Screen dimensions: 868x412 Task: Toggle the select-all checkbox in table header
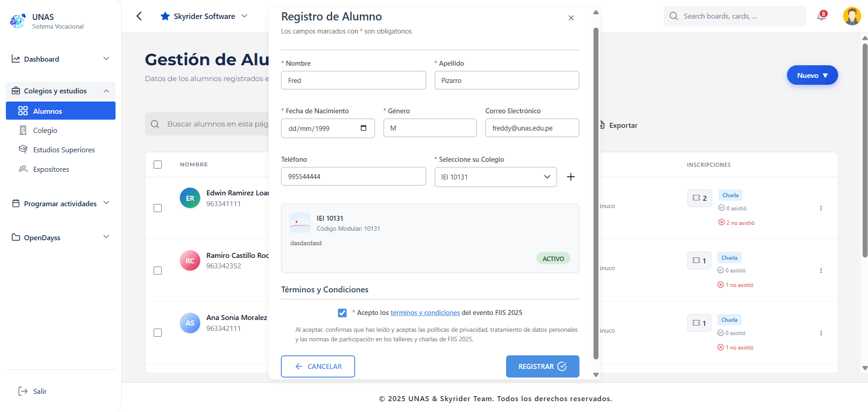tap(158, 165)
